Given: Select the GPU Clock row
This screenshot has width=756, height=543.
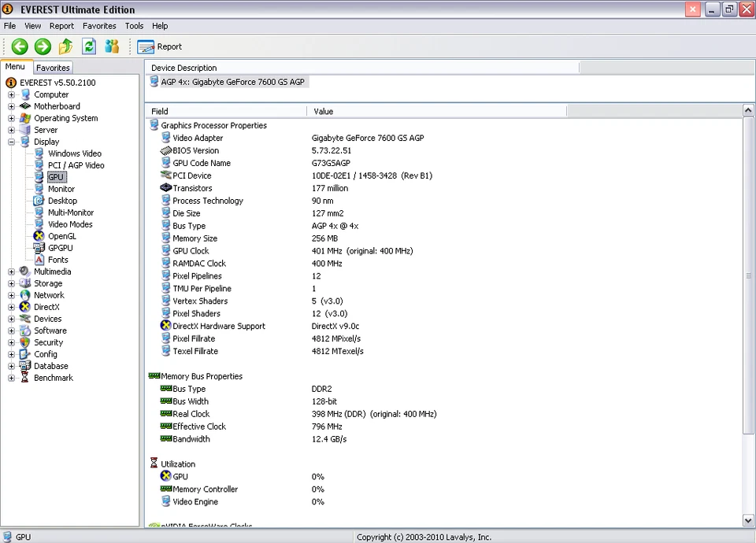Looking at the screenshot, I should coord(191,251).
